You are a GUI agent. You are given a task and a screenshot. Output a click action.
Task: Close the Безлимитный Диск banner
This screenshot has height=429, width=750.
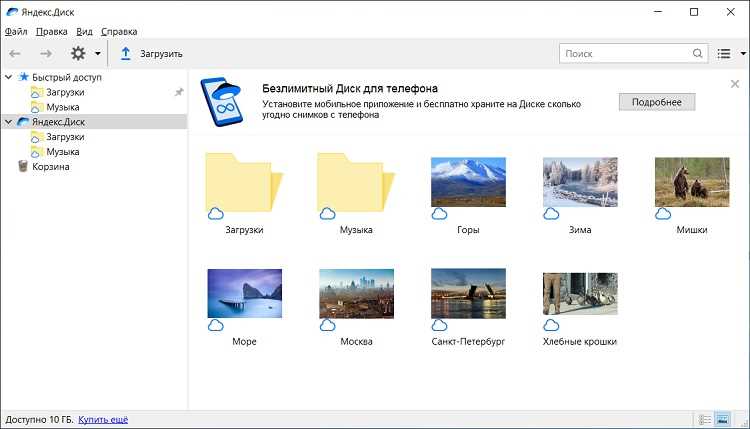coord(735,84)
